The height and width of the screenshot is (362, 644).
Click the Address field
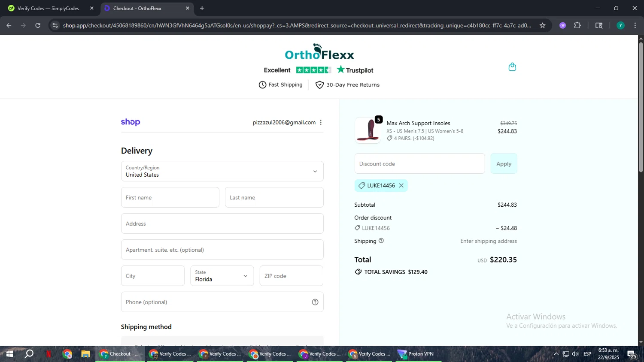pos(222,223)
